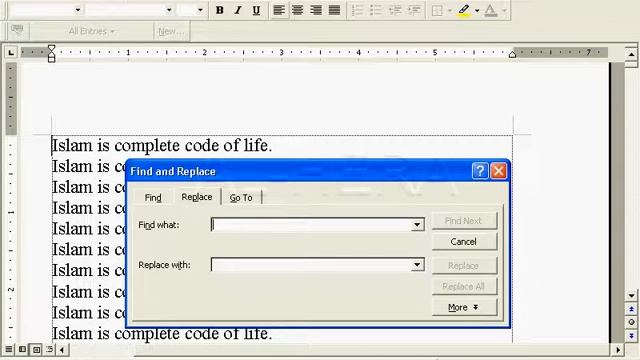Open the font name dropdown

[169, 10]
